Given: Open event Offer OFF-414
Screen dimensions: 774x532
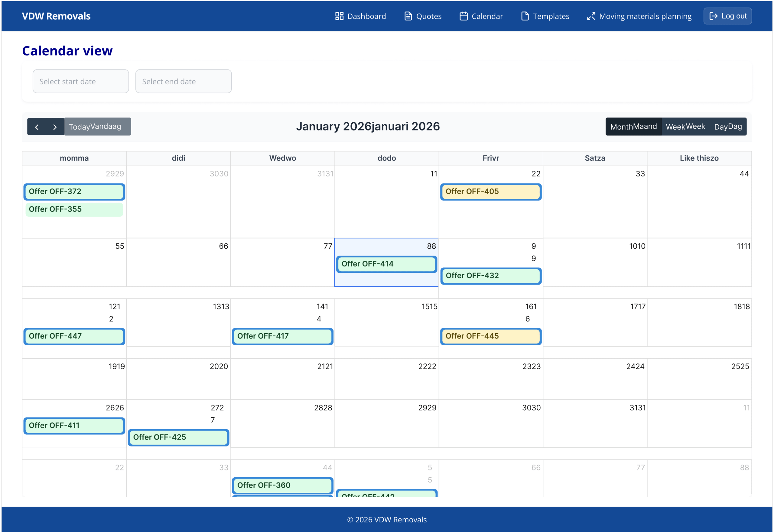Looking at the screenshot, I should pos(387,264).
